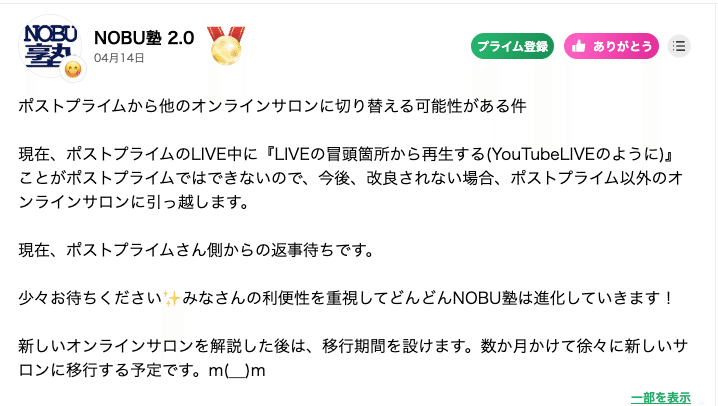Open the NOBU塾 2.0 author name

144,38
